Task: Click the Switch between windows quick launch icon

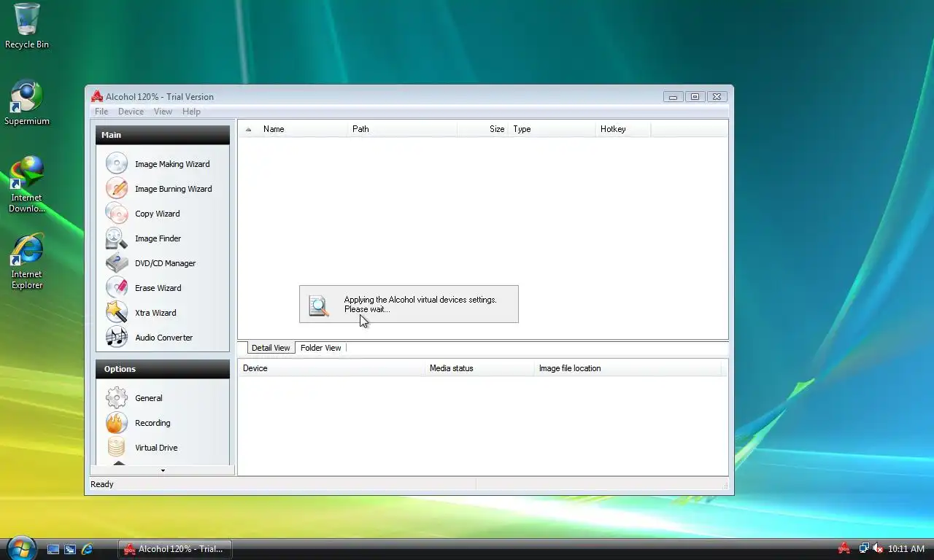Action: [70, 549]
